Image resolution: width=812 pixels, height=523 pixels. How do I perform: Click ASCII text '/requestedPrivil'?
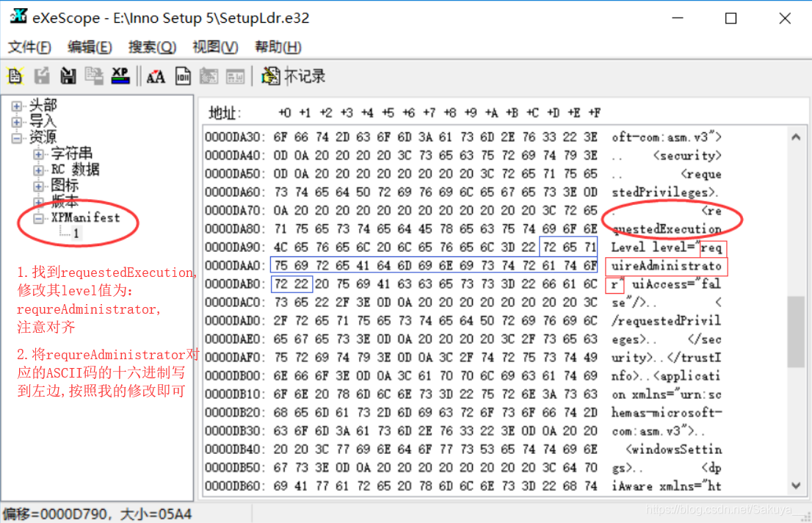pyautogui.click(x=667, y=321)
